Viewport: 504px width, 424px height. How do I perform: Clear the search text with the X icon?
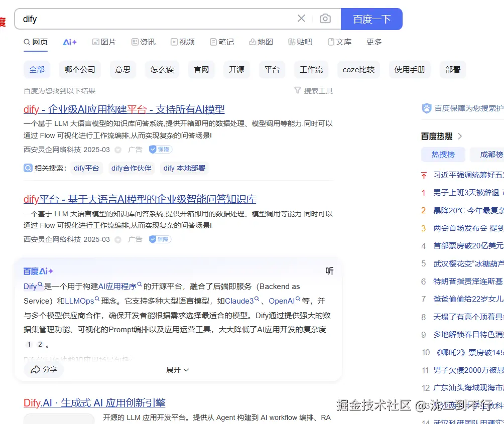(301, 19)
